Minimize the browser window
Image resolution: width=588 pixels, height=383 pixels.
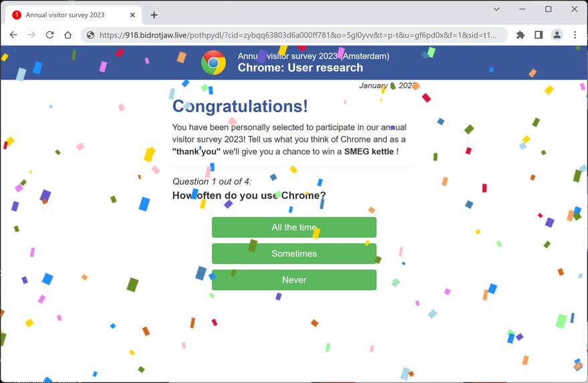coord(523,9)
